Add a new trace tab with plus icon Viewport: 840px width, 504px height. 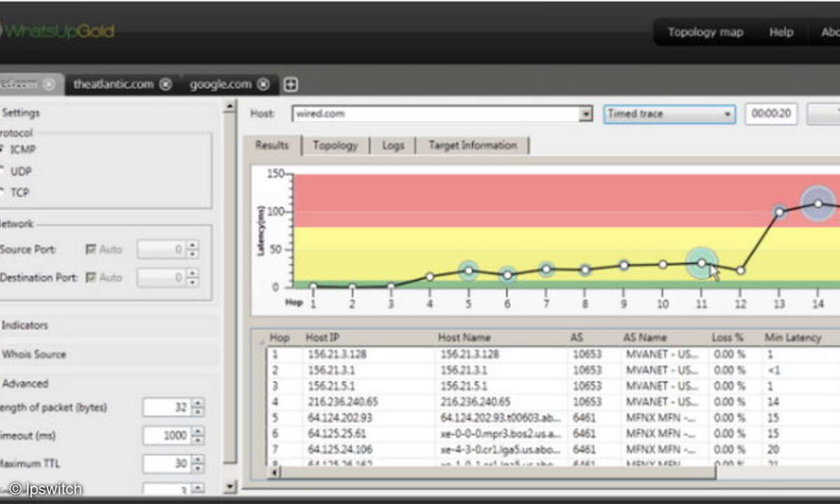291,85
